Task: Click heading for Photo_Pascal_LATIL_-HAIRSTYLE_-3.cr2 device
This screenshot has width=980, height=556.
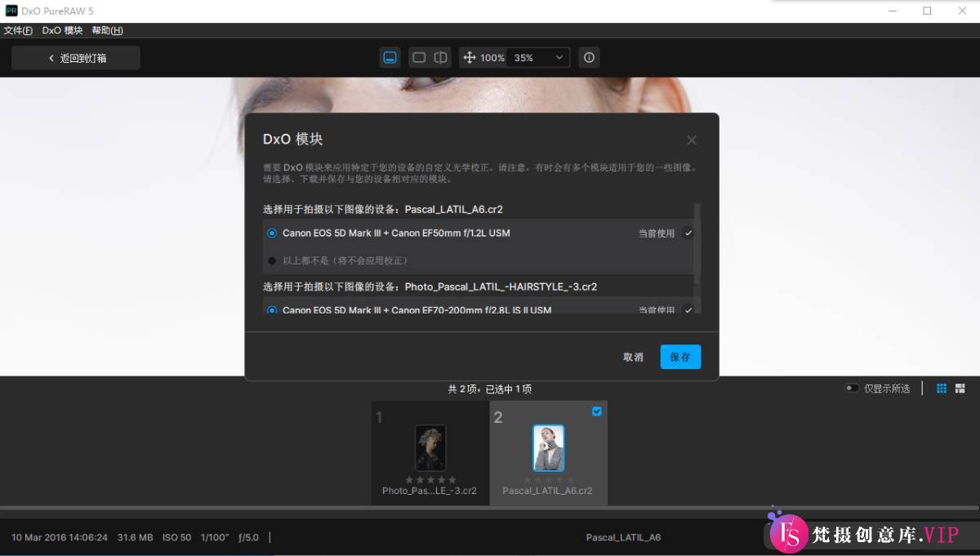Action: click(430, 287)
